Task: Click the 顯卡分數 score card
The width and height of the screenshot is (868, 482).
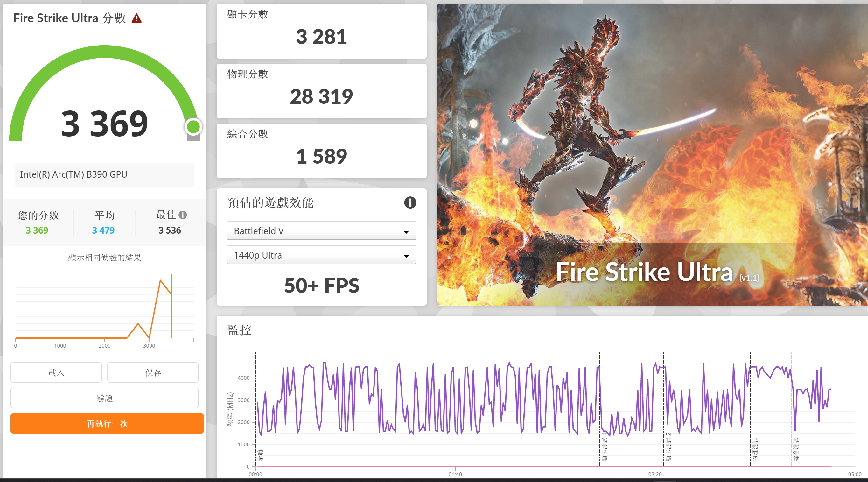Action: pos(321,31)
